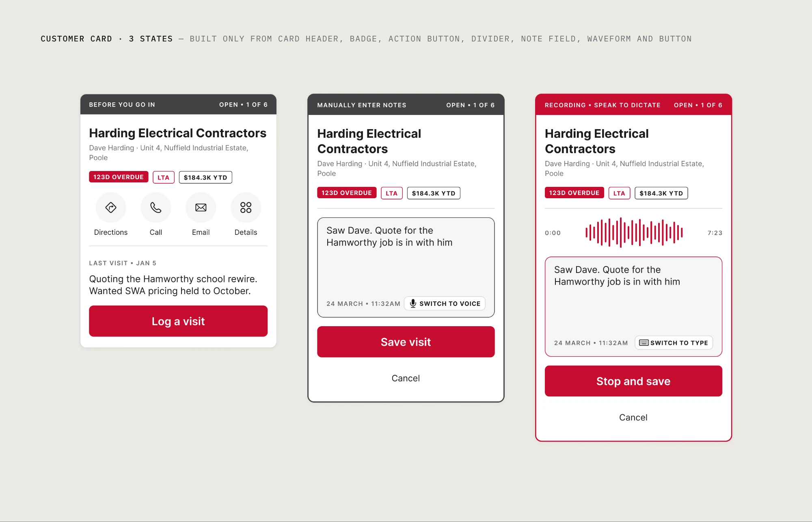Click the Directions label under its icon
The image size is (812, 522).
click(111, 232)
